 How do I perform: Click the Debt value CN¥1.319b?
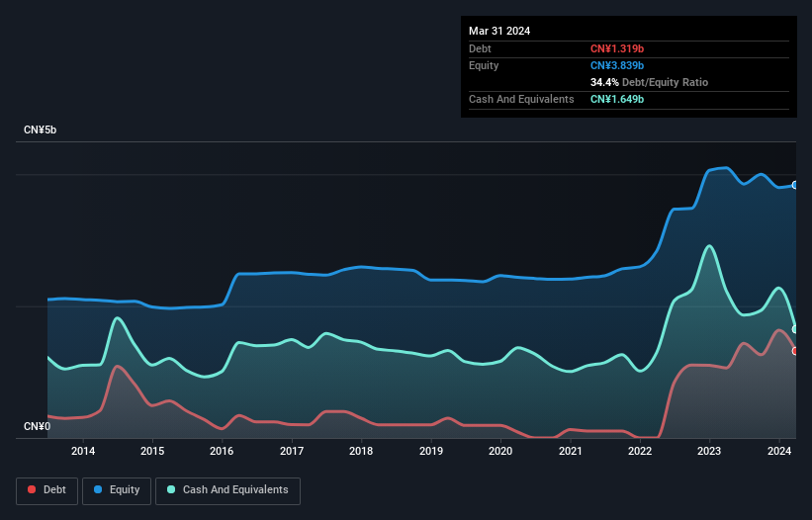pos(617,48)
